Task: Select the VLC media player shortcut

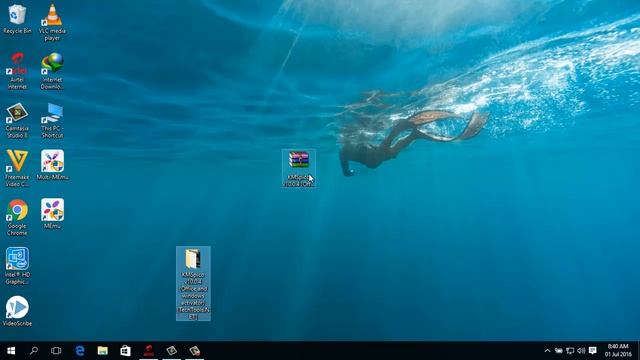Action: [52, 22]
